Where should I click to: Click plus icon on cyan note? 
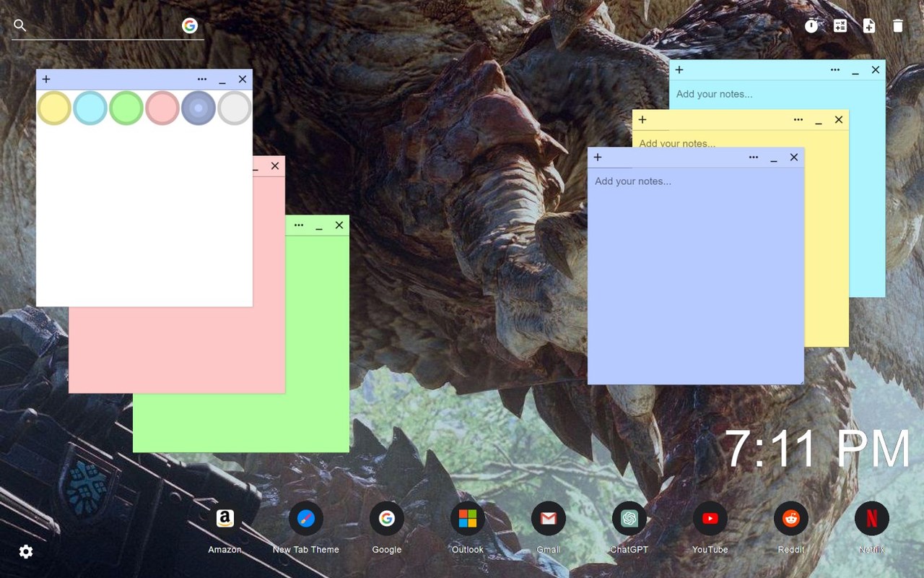(x=679, y=70)
